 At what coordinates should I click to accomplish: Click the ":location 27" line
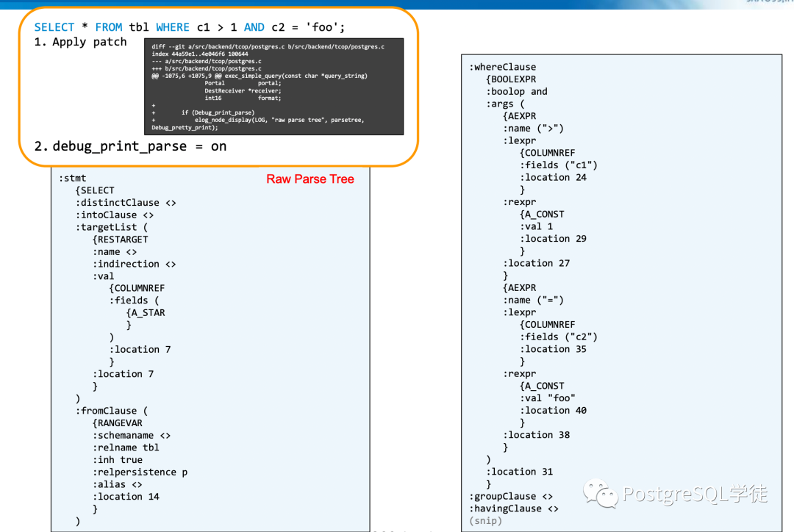tap(536, 263)
